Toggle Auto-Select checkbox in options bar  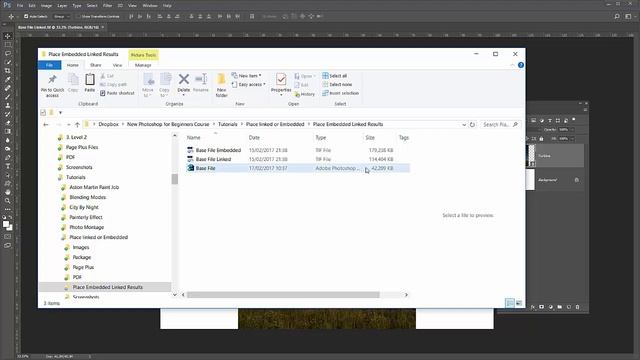pyautogui.click(x=26, y=16)
